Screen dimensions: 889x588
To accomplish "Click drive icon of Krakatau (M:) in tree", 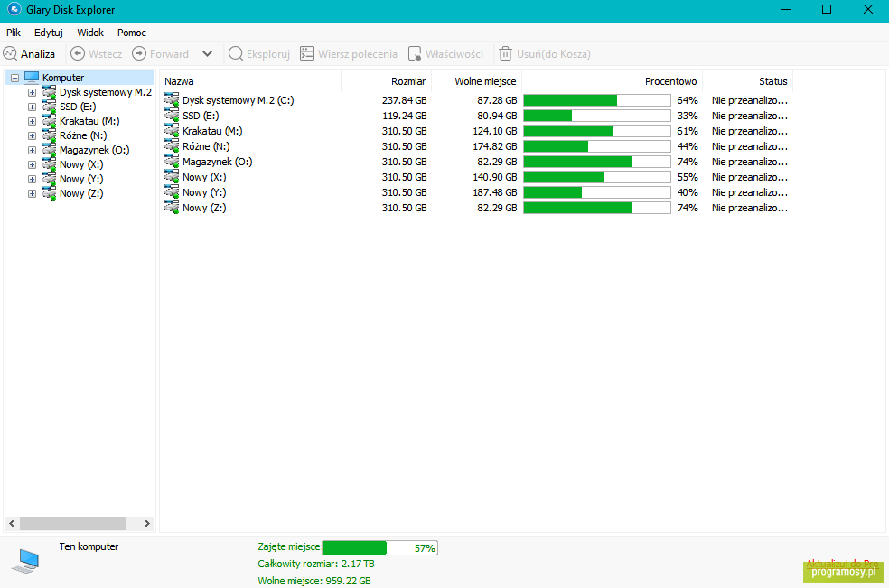I will click(49, 121).
